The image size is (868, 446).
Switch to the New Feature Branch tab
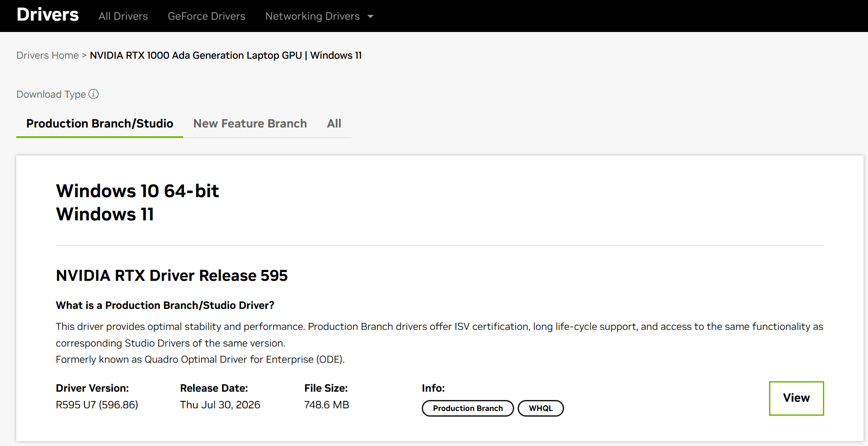click(250, 124)
